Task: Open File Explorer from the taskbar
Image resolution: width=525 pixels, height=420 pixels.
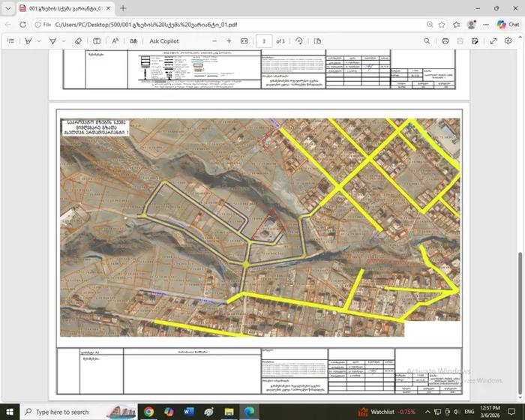Action: point(229,412)
